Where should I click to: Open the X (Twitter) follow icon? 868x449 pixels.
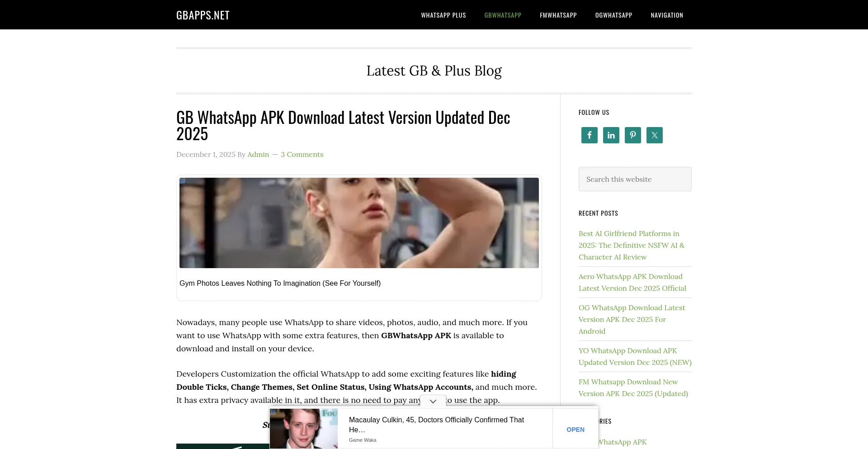[x=654, y=135]
